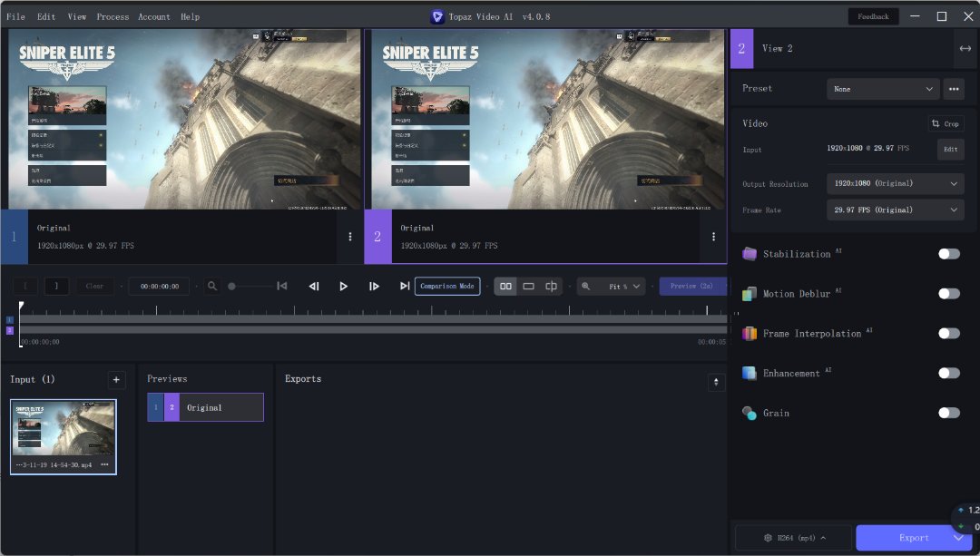Click the Play button in playback controls
This screenshot has height=556, width=980.
click(343, 287)
